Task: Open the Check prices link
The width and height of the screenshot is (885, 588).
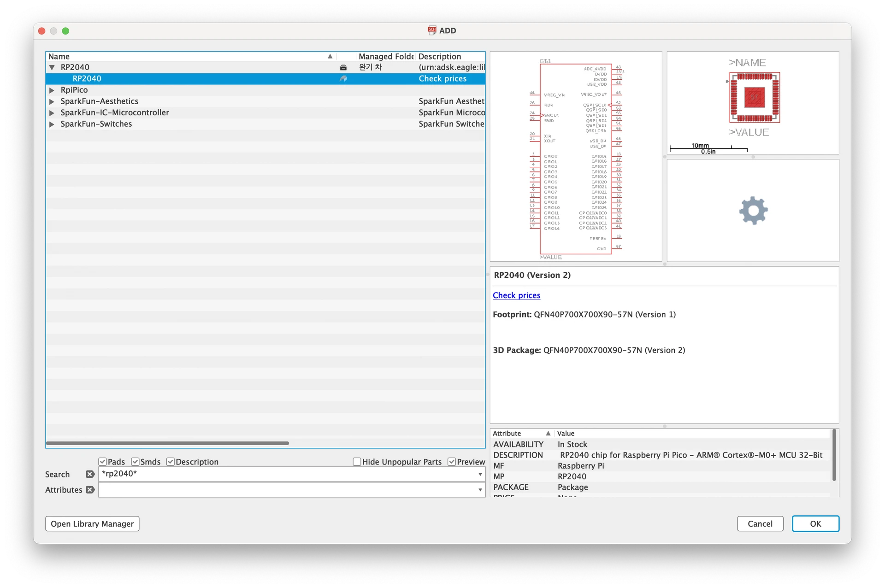Action: (516, 295)
